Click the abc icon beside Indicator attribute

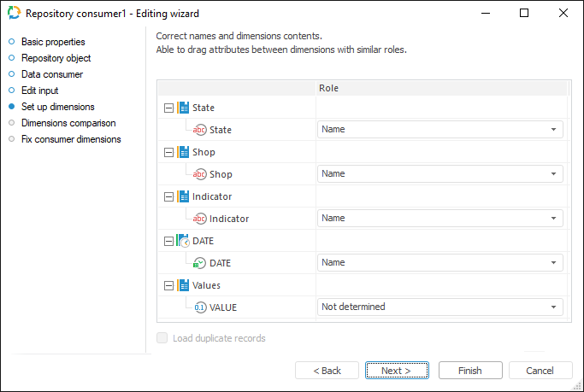coord(200,219)
